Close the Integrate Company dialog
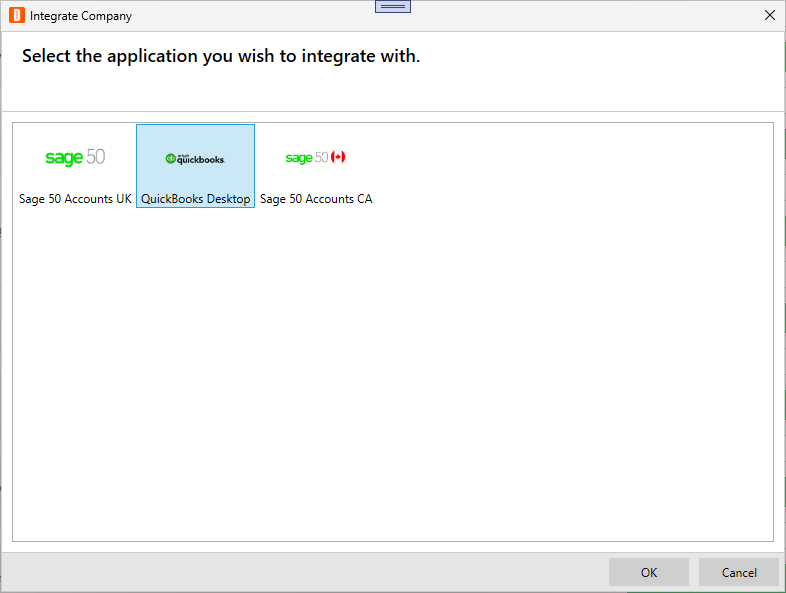 (770, 16)
